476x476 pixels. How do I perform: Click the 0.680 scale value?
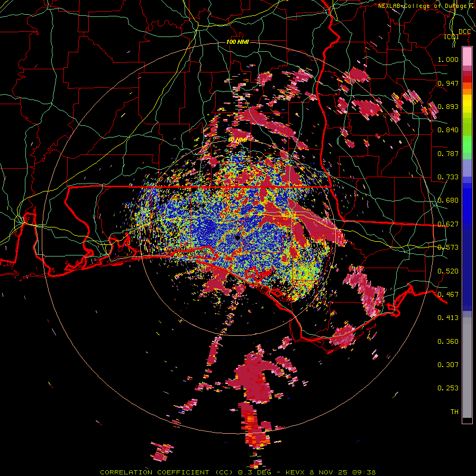click(x=448, y=200)
